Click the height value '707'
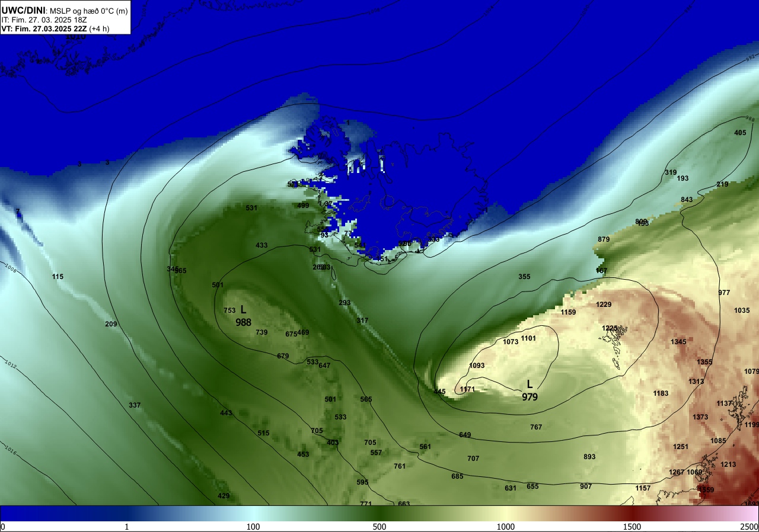The image size is (759, 532). [473, 459]
